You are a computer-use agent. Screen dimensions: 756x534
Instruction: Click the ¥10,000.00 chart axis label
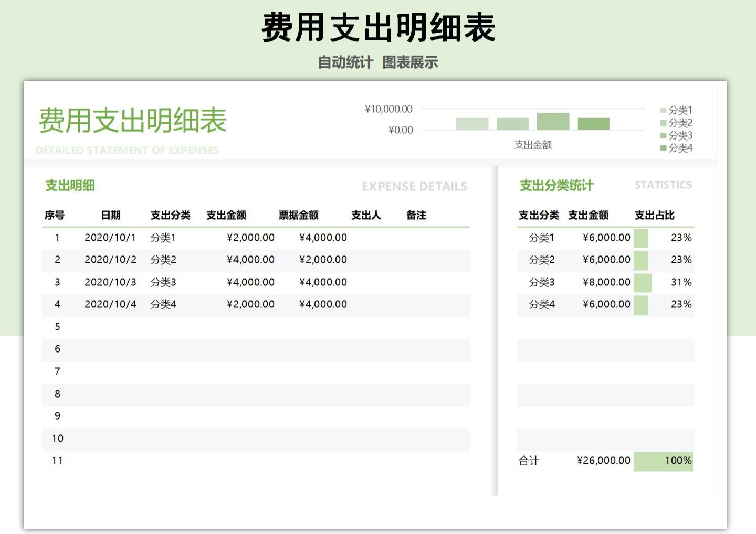pyautogui.click(x=388, y=109)
